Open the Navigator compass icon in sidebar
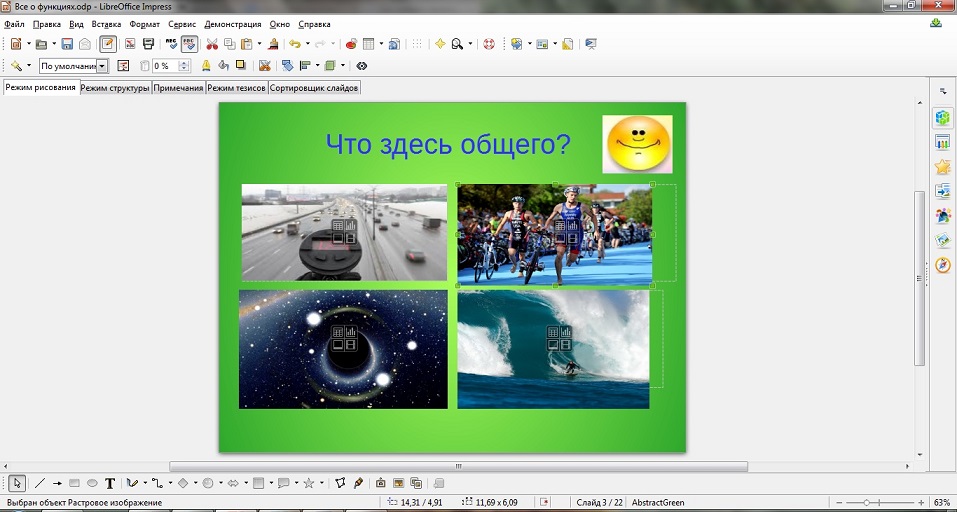Viewport: 957px width, 512px height. pos(942,265)
